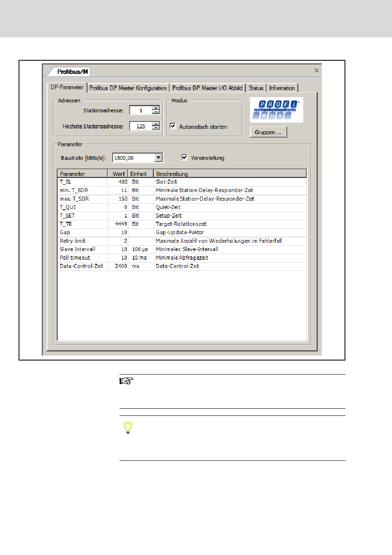
Task: Select the T_TR parameter row
Action: click(182, 224)
